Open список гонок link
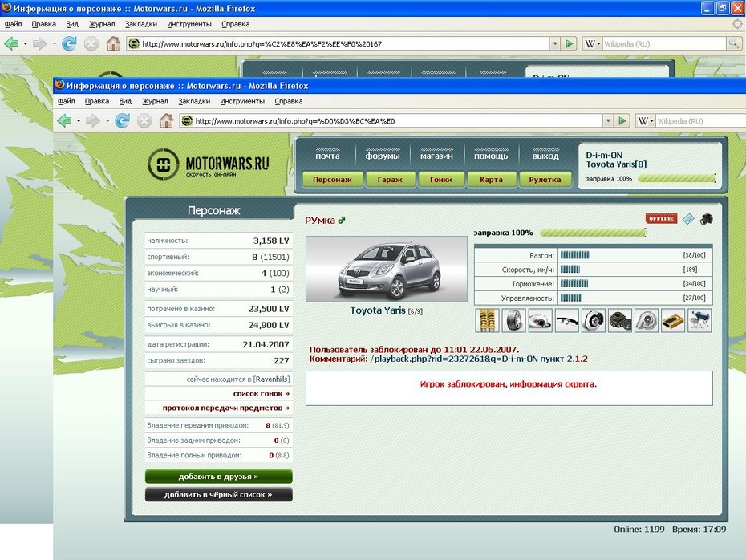 [x=262, y=393]
